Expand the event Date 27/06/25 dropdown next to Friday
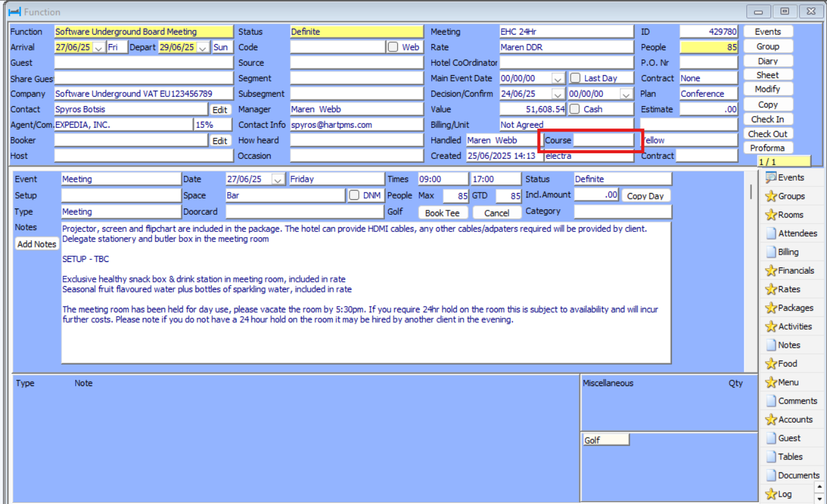The width and height of the screenshot is (827, 504). pos(278,179)
